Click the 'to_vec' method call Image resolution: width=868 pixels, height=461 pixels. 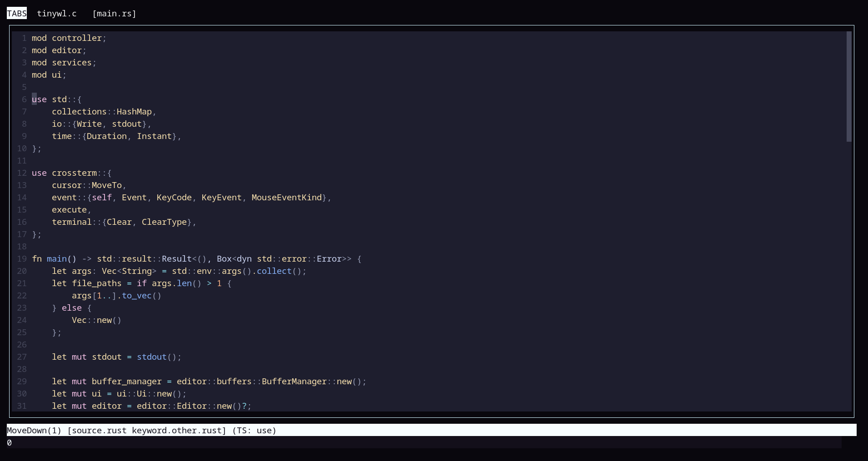(x=137, y=296)
